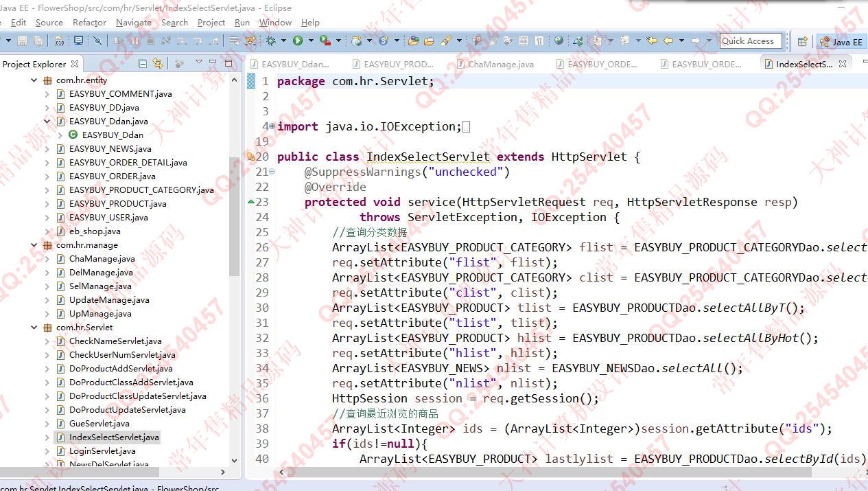
Task: Toggle Use Step Filters
Action: (250, 41)
